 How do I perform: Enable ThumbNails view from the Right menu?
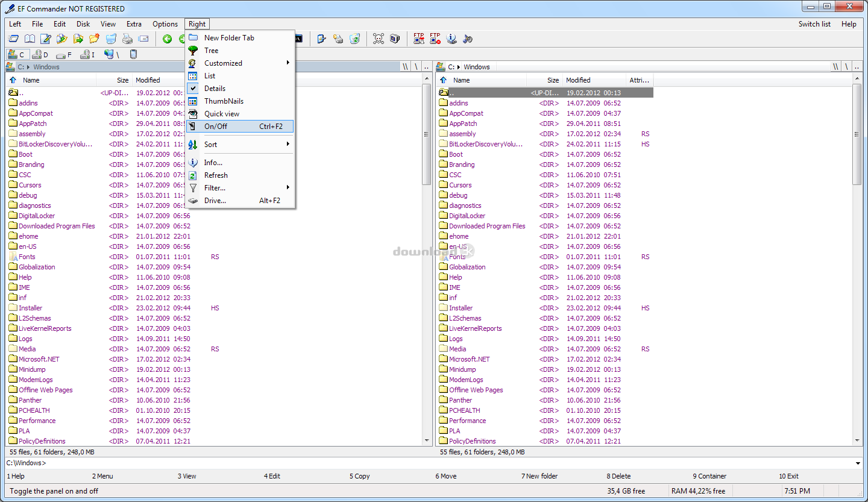[x=240, y=101]
